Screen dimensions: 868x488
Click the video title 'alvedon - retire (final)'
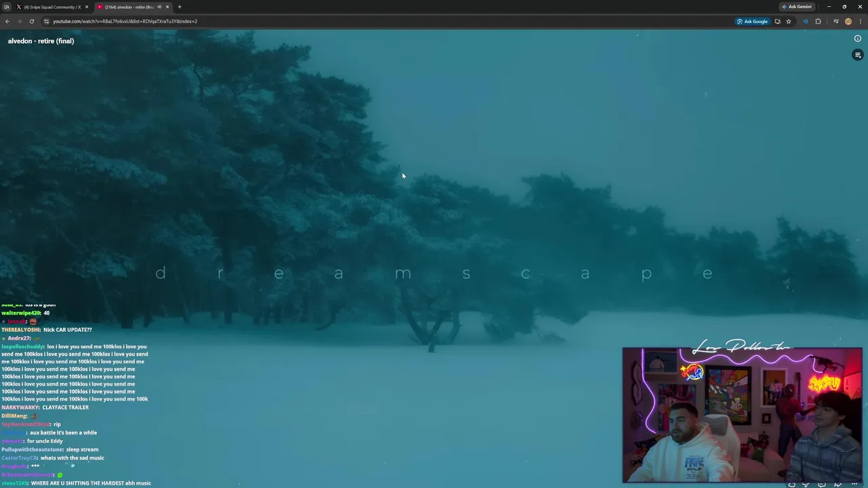click(41, 41)
